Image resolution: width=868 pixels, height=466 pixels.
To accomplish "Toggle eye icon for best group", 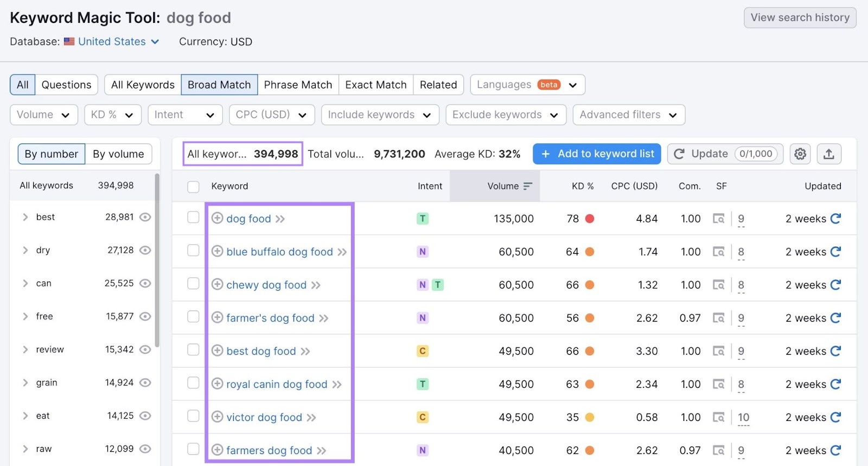I will [x=145, y=217].
